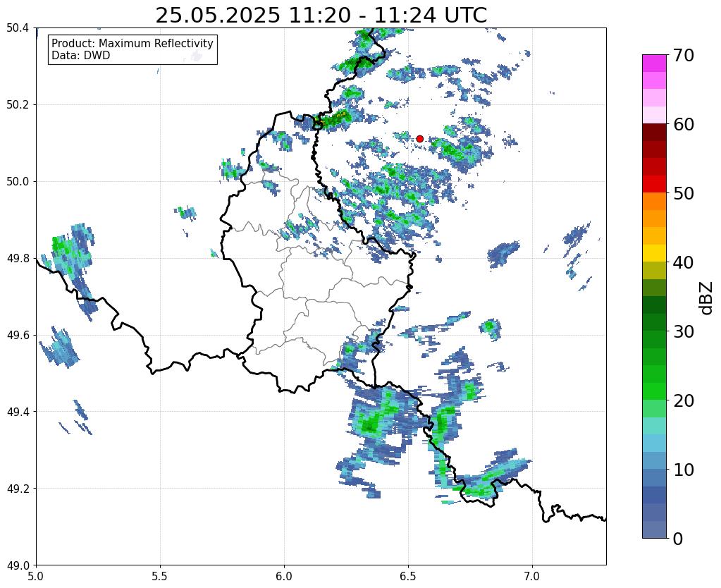Click the latitude label 49.8
The height and width of the screenshot is (588, 721).
(18, 259)
